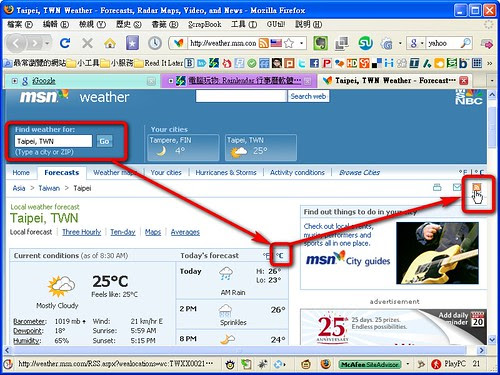
Task: Open the Ten-day forecast link
Action: 123,232
